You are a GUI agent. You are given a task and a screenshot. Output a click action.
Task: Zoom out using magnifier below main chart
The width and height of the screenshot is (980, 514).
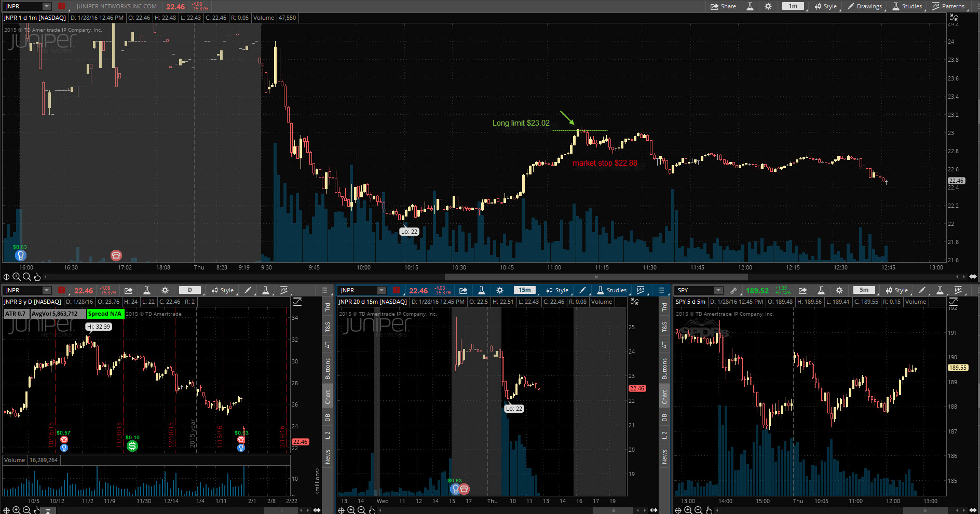(27, 277)
